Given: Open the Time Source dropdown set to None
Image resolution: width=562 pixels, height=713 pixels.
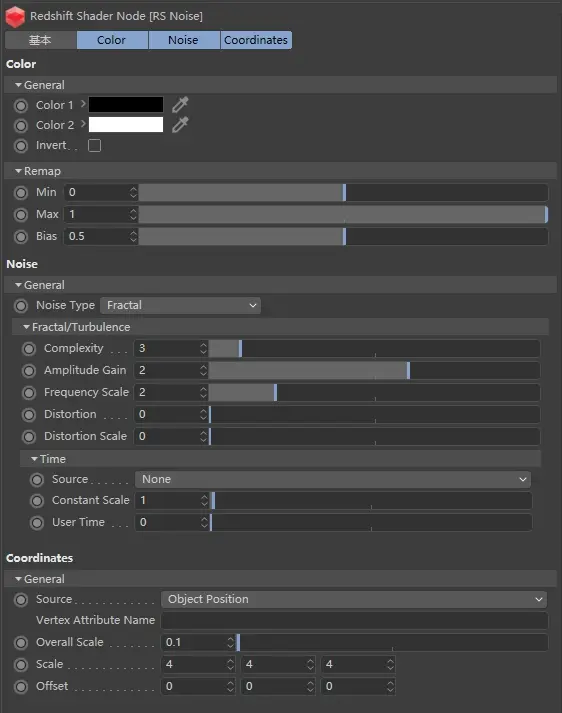Looking at the screenshot, I should (333, 479).
